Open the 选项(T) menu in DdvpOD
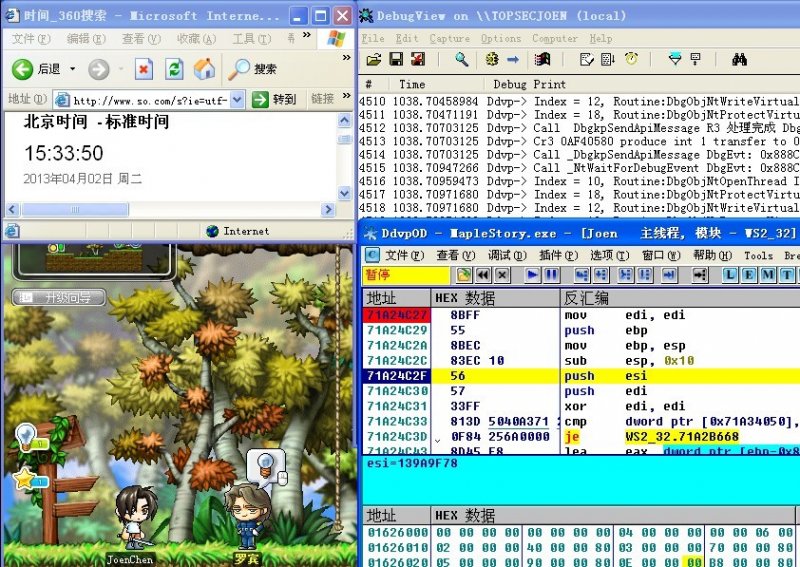The height and width of the screenshot is (567, 800). tap(609, 255)
